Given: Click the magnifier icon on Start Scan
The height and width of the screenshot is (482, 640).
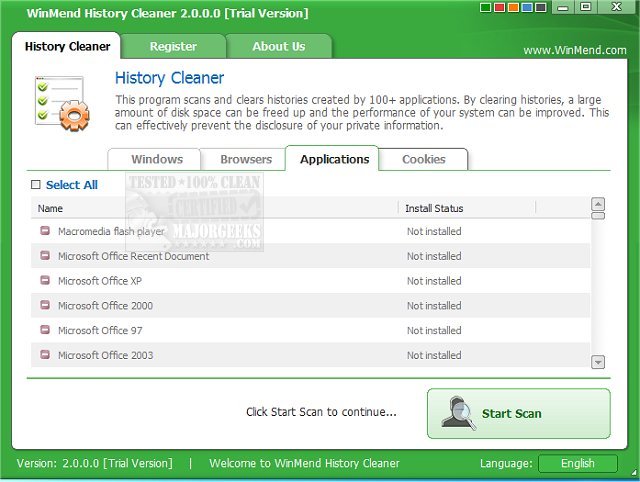Looking at the screenshot, I should 459,413.
